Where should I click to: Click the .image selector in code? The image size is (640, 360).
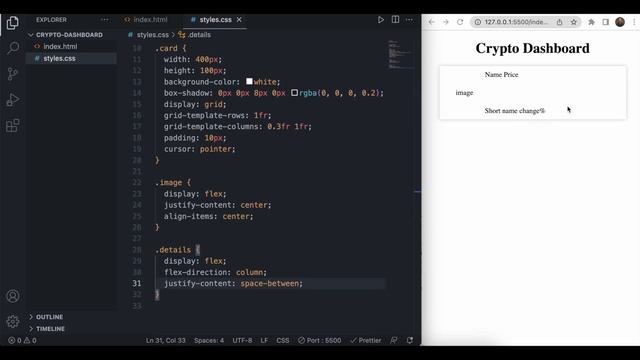click(169, 182)
